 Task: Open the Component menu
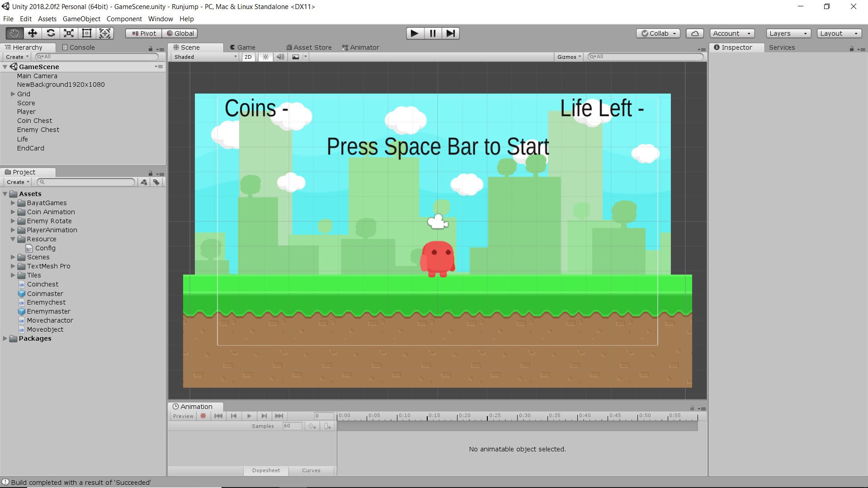click(124, 19)
